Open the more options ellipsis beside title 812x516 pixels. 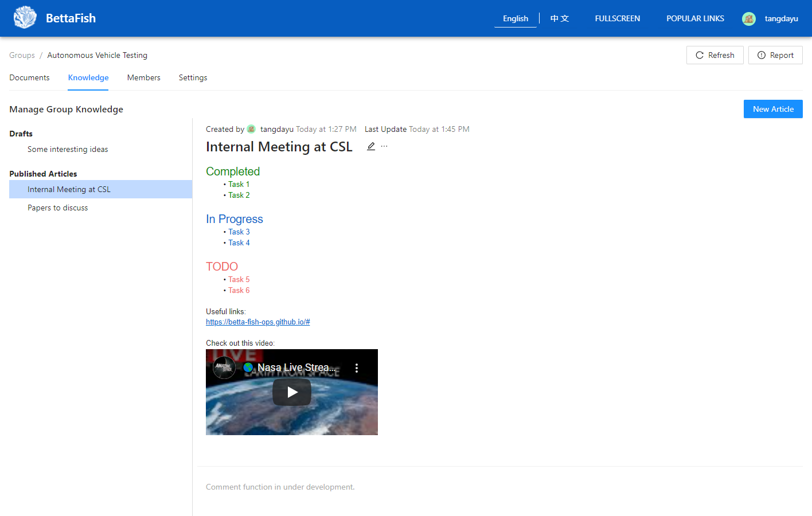coord(384,146)
